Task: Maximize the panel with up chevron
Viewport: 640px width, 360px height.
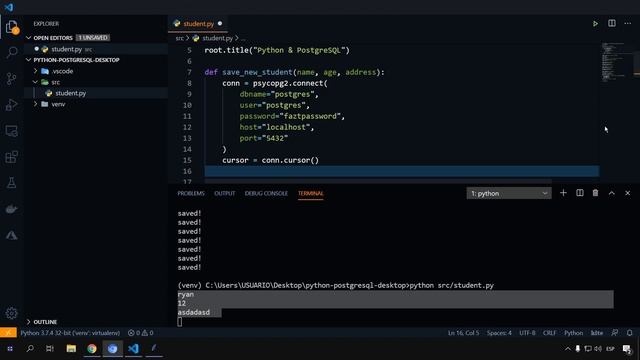Action: pyautogui.click(x=611, y=193)
